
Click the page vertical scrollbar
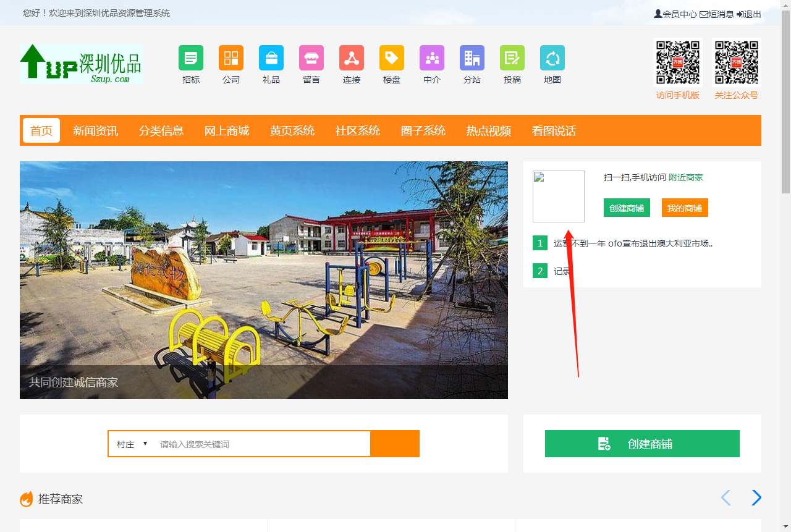point(785,105)
